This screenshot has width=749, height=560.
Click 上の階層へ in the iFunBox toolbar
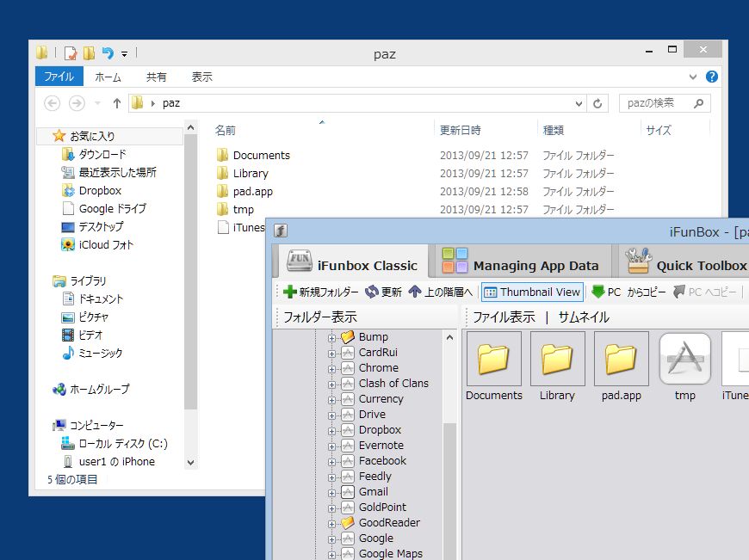pos(441,292)
